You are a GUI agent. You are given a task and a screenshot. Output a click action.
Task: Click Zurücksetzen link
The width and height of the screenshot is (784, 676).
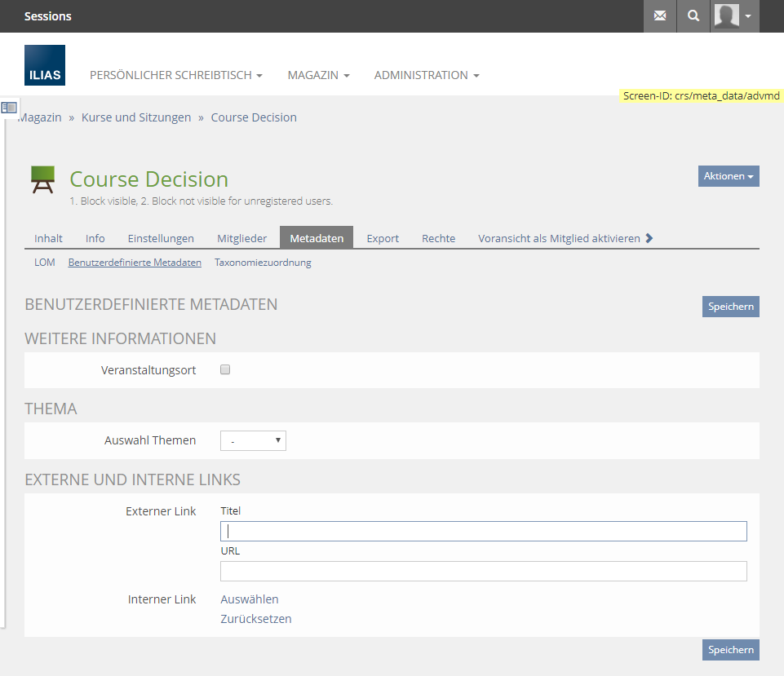(256, 619)
